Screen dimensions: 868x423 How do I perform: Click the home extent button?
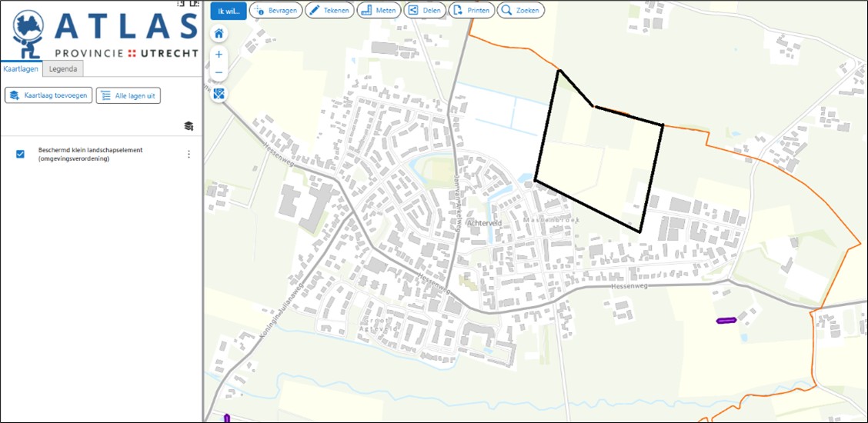[219, 34]
